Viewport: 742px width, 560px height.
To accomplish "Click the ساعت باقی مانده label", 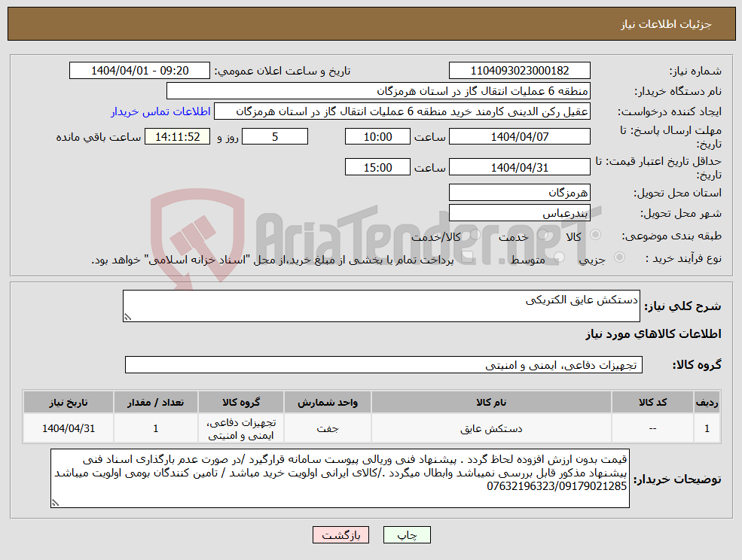I will 99,137.
